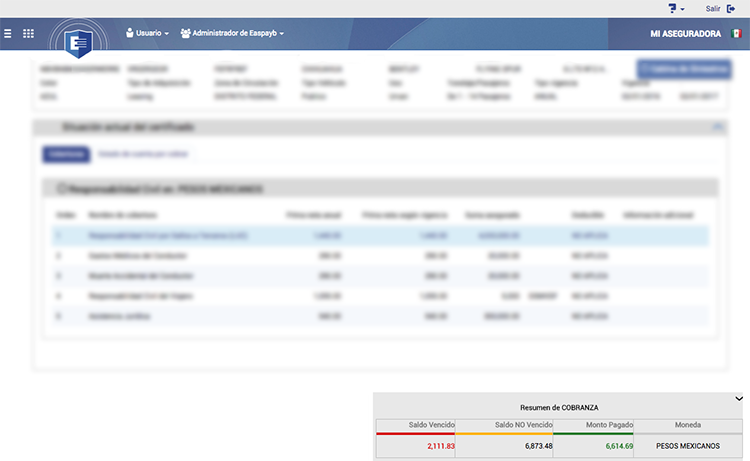
Task: Click Moneda column header
Action: click(688, 425)
